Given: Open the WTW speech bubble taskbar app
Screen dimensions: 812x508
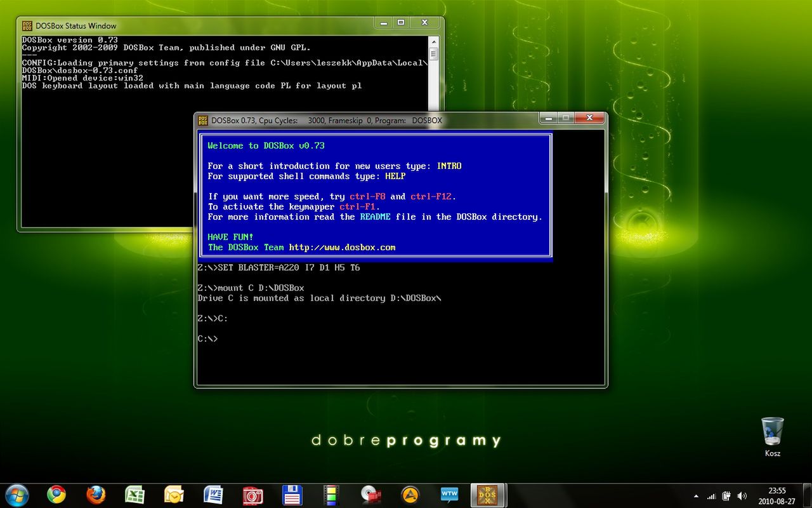Looking at the screenshot, I should coord(449,495).
